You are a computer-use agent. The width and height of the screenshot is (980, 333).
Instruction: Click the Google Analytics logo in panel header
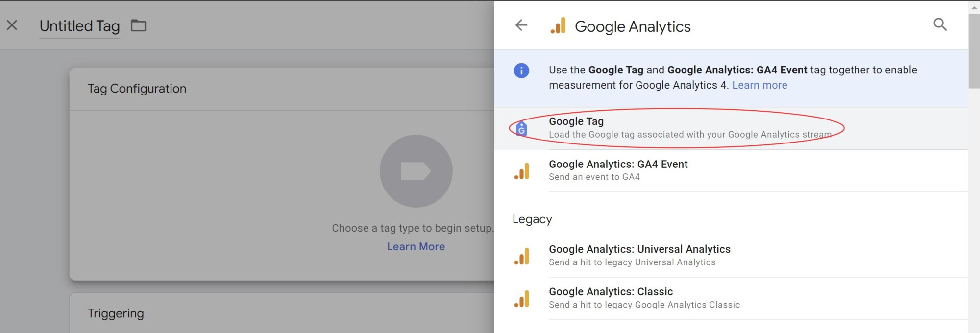558,26
